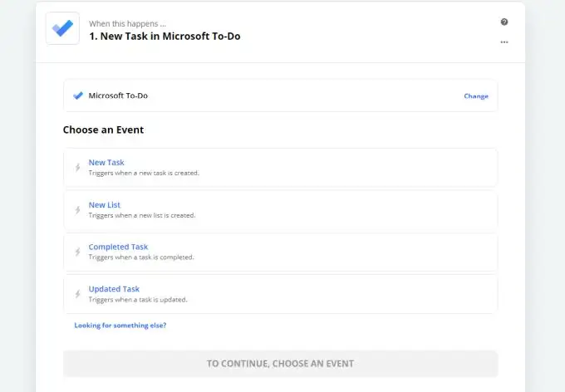Click lightning bolt icon beside Updated Task
This screenshot has width=565, height=392.
click(x=77, y=294)
